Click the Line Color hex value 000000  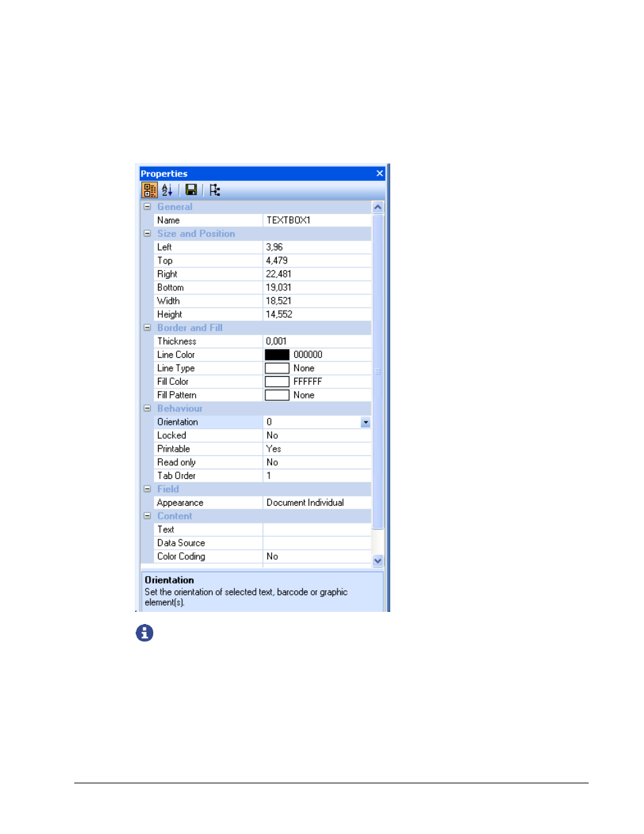tap(308, 355)
